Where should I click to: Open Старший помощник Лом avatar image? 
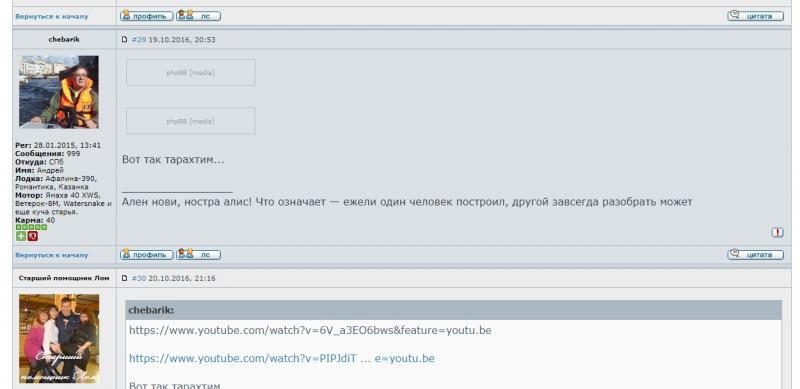pos(59,338)
